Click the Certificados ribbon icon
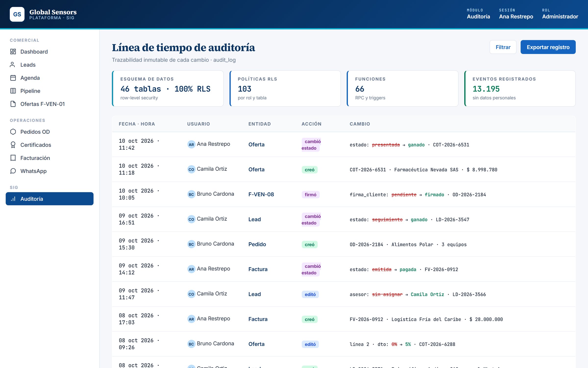 point(13,145)
